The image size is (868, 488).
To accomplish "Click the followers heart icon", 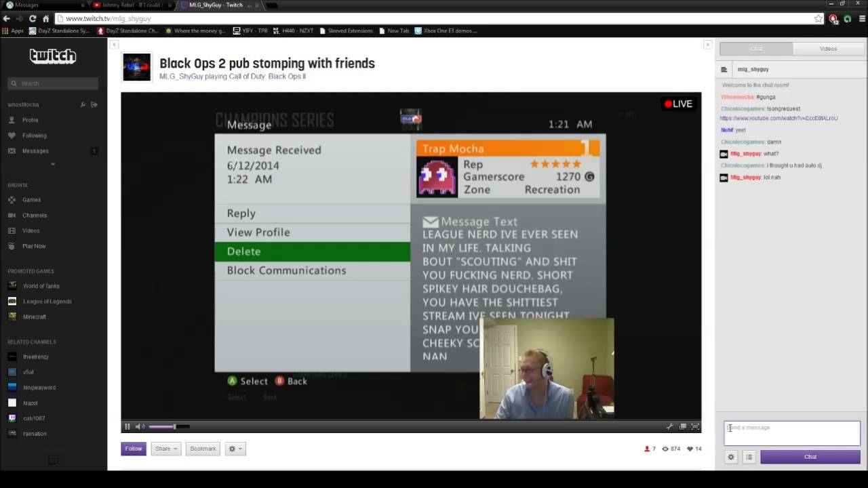I will (690, 449).
